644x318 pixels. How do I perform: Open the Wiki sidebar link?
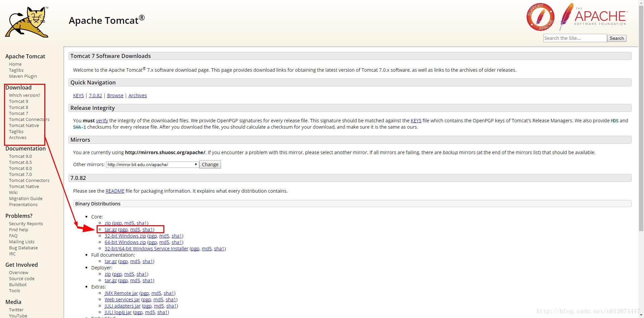click(13, 192)
